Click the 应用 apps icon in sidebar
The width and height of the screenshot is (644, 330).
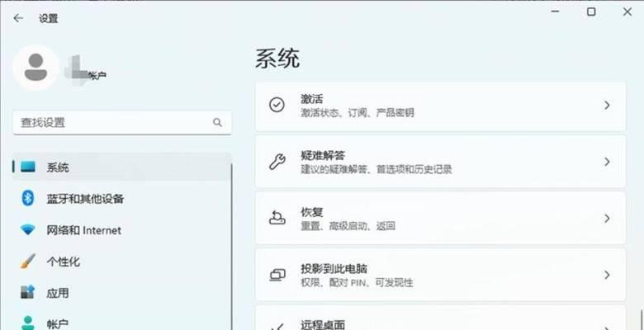(x=28, y=293)
